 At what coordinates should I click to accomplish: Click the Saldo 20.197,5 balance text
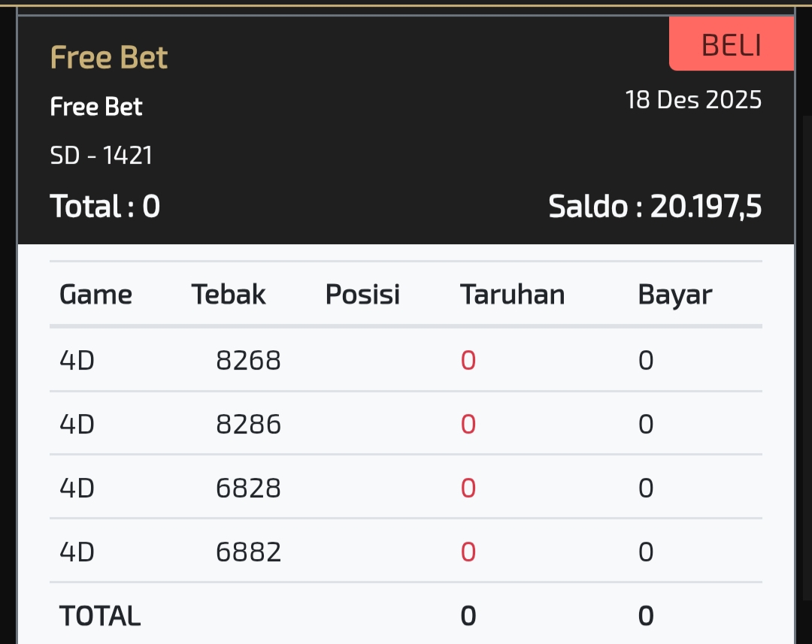pos(655,206)
